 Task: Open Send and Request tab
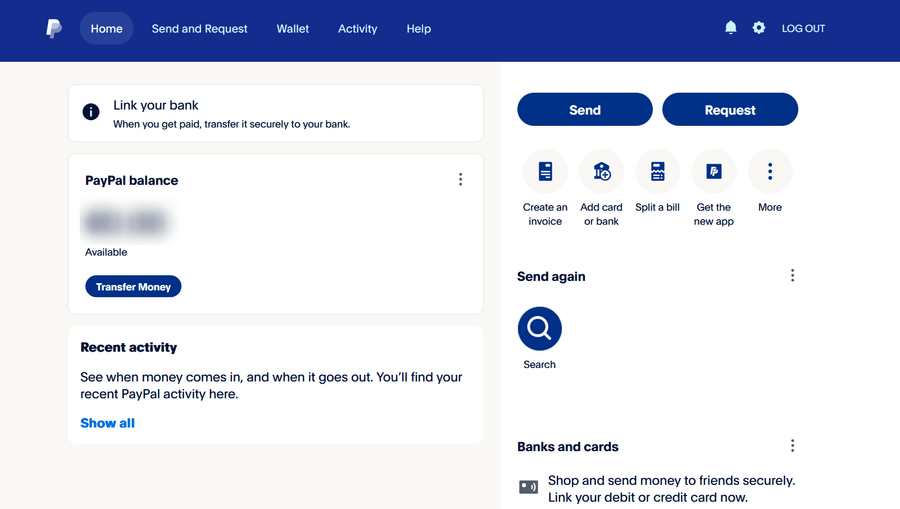pyautogui.click(x=199, y=29)
